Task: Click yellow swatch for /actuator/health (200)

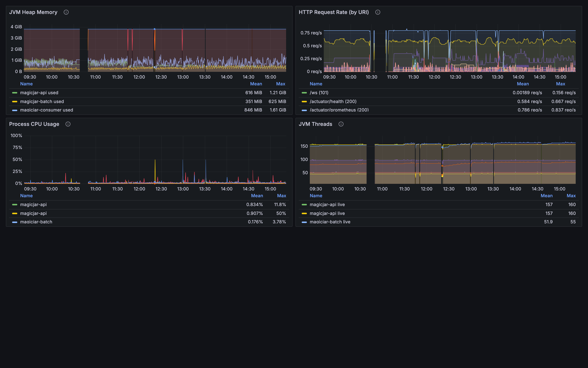Action: click(x=304, y=102)
